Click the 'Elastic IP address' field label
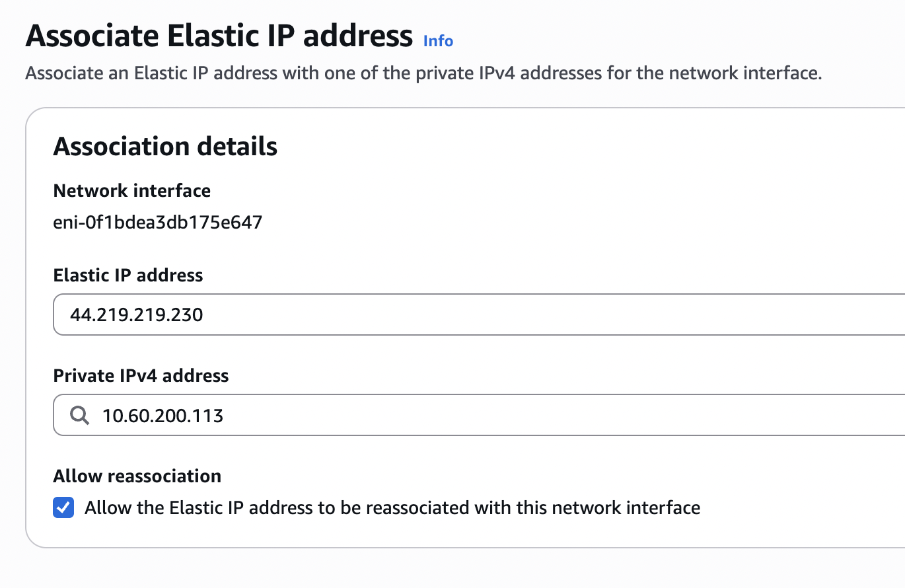 (x=128, y=275)
